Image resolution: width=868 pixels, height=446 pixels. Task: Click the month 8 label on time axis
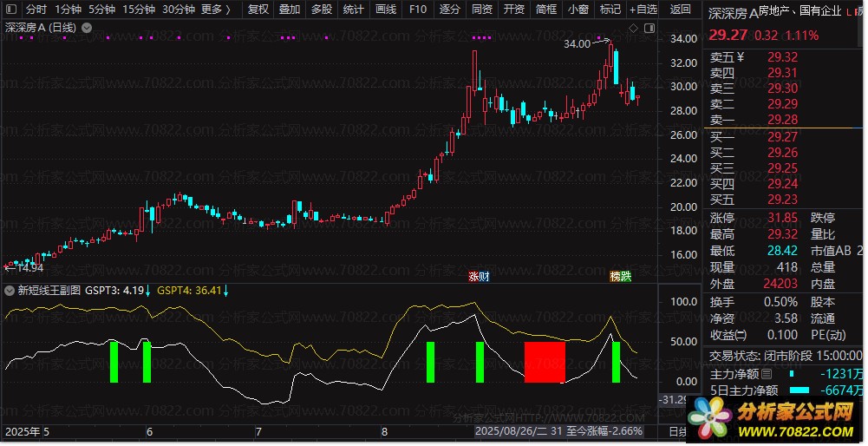click(x=384, y=432)
